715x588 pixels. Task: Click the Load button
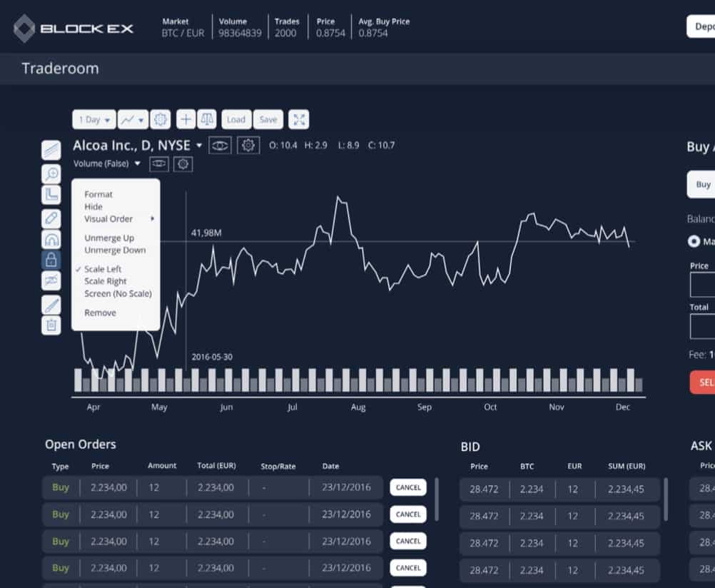pos(235,119)
